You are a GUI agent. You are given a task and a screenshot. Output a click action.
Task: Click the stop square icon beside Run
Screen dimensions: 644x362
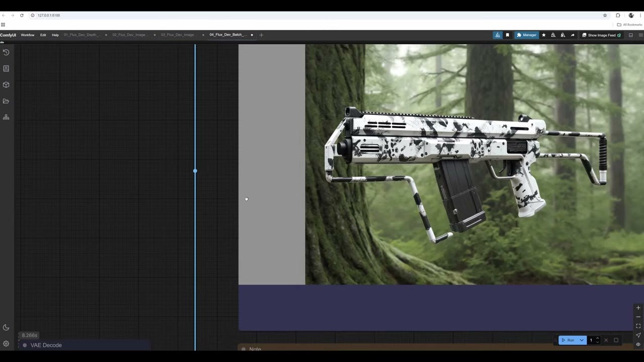[616, 340]
